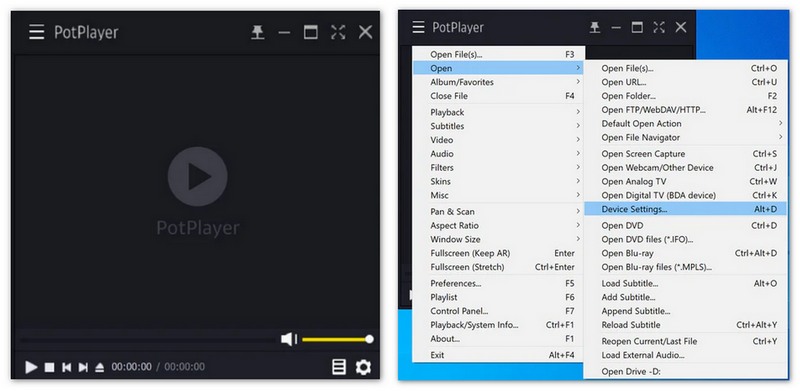This screenshot has width=800, height=391.
Task: Expand Default Open Action submenu
Action: pyautogui.click(x=685, y=123)
